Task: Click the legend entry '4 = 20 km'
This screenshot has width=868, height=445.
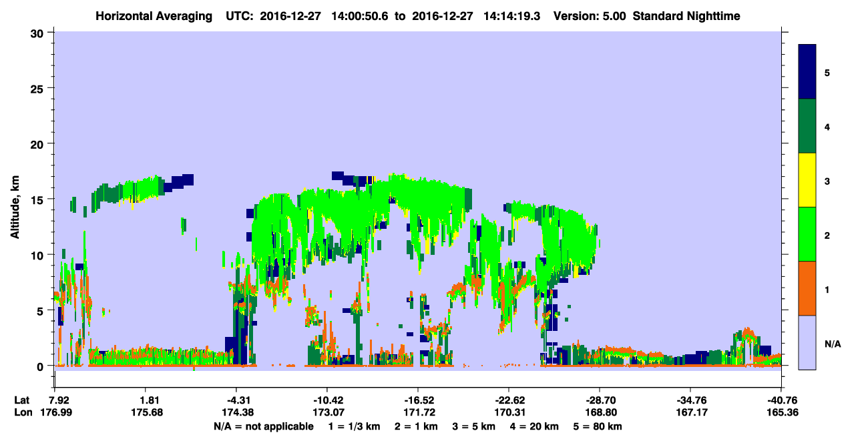Action: click(533, 426)
